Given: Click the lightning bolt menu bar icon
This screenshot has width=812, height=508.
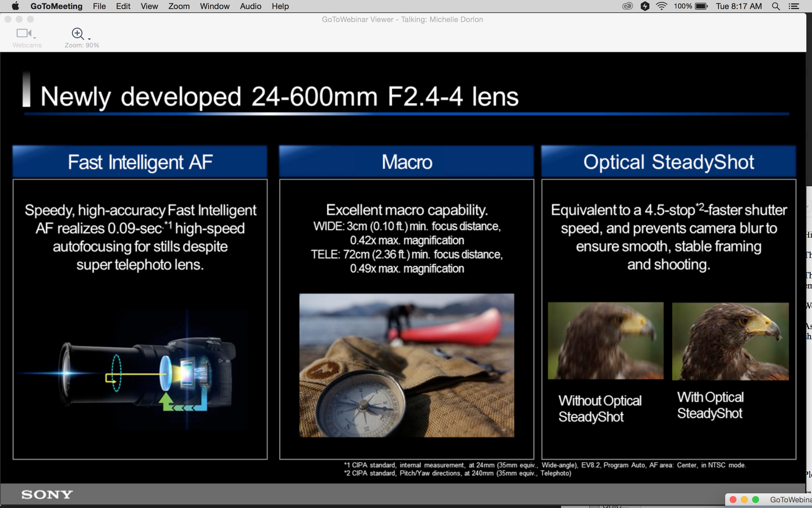Looking at the screenshot, I should (x=645, y=6).
